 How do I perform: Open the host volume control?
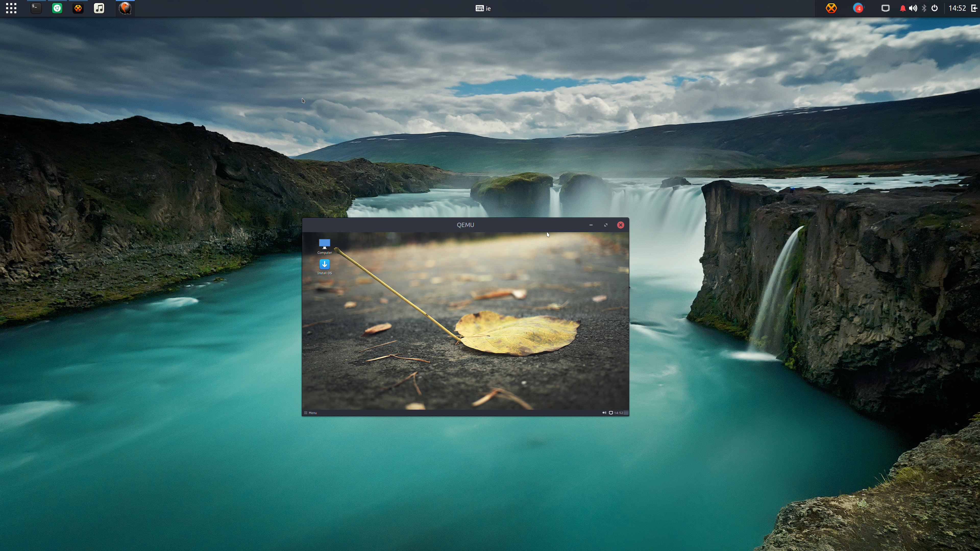coord(913,8)
